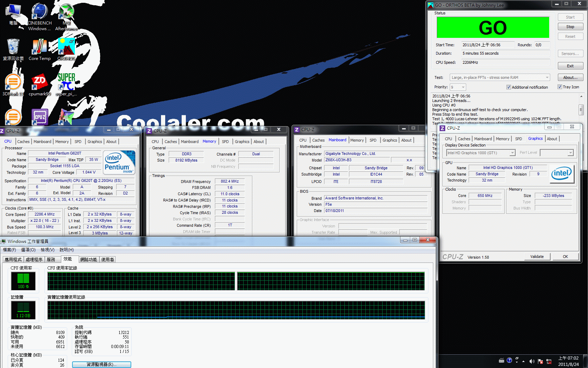The image size is (588, 368).
Task: Click the Sensors... button in ORTHOS
Action: [x=570, y=54]
